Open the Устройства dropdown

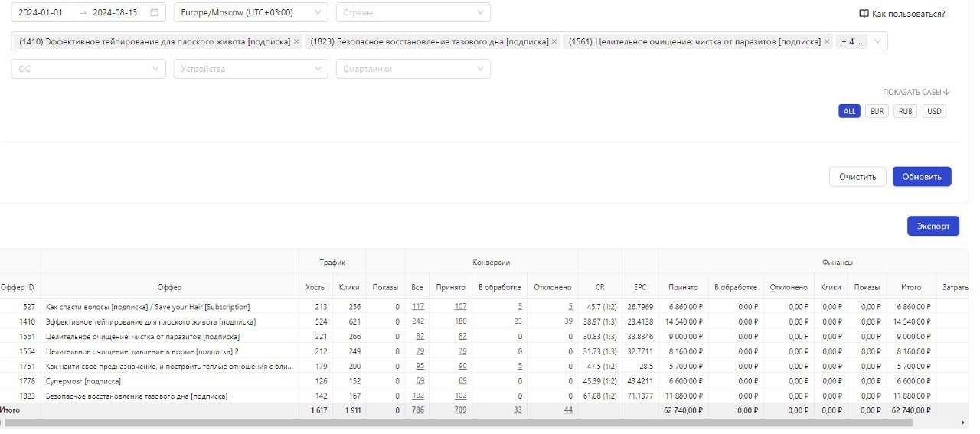coord(251,69)
